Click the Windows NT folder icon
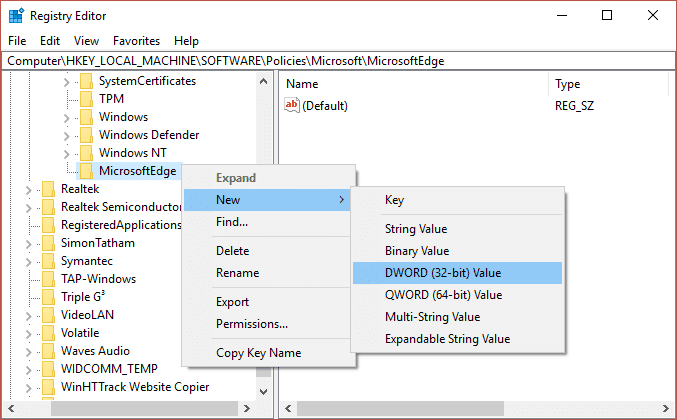Viewport: 677px width, 420px height. click(x=86, y=153)
